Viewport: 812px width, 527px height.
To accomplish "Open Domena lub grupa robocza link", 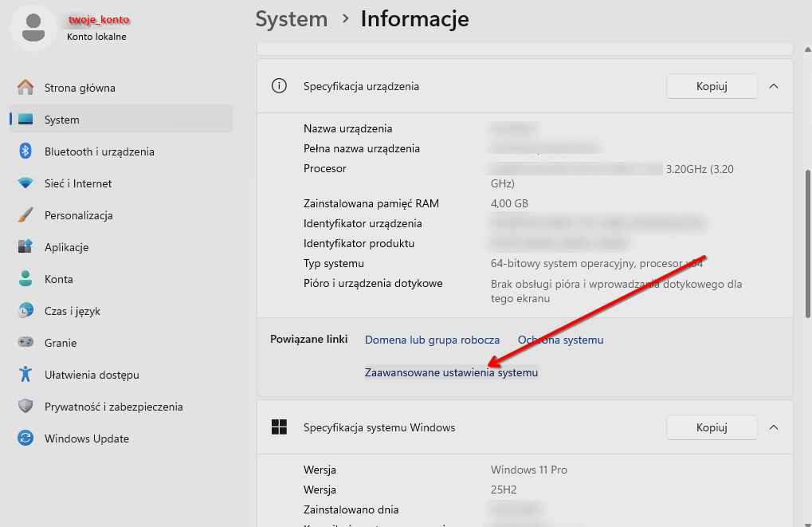I will pyautogui.click(x=432, y=340).
